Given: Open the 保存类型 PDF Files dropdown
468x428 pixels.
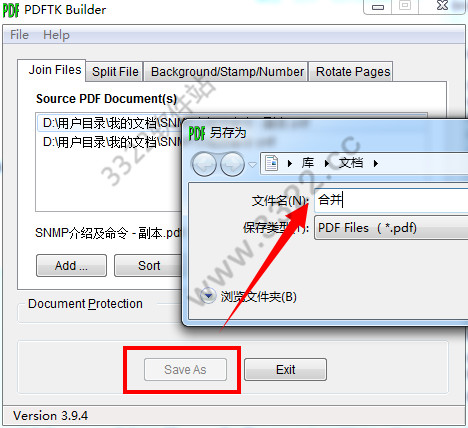Looking at the screenshot, I should 391,228.
